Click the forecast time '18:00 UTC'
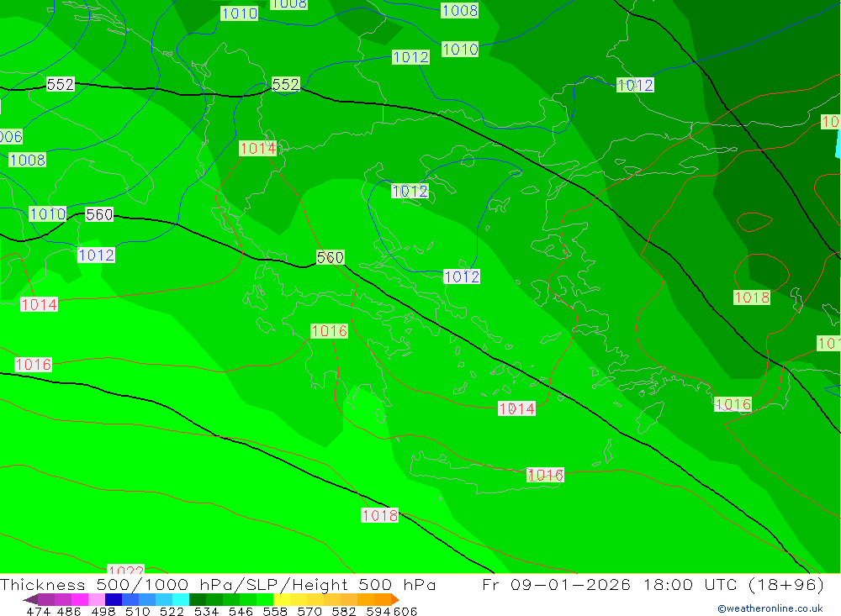 pyautogui.click(x=690, y=584)
